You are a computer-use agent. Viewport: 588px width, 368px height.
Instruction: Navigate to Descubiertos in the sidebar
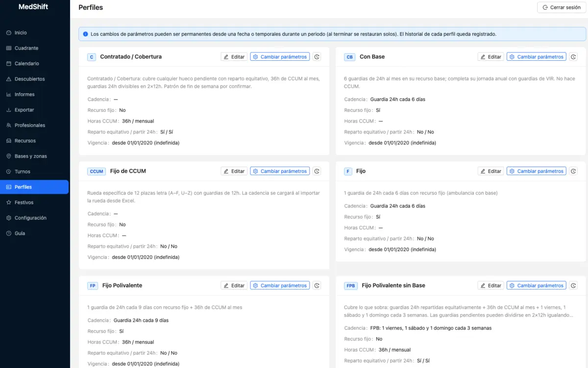[x=34, y=79]
